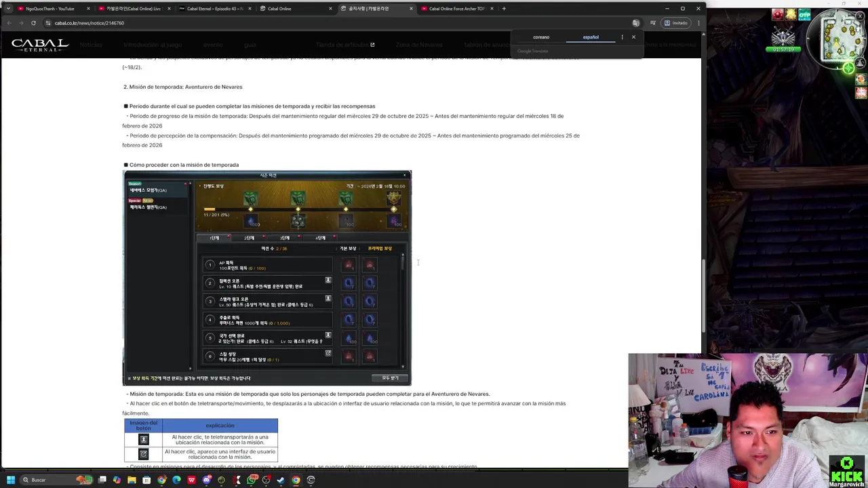The image size is (868, 488).
Task: Click the teleport button icon in explanation table
Action: pyautogui.click(x=143, y=440)
